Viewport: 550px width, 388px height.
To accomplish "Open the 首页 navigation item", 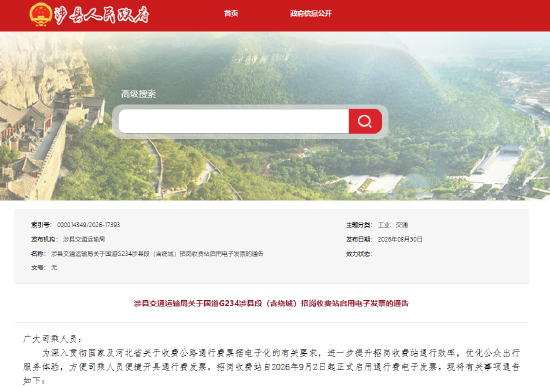I will tap(231, 14).
